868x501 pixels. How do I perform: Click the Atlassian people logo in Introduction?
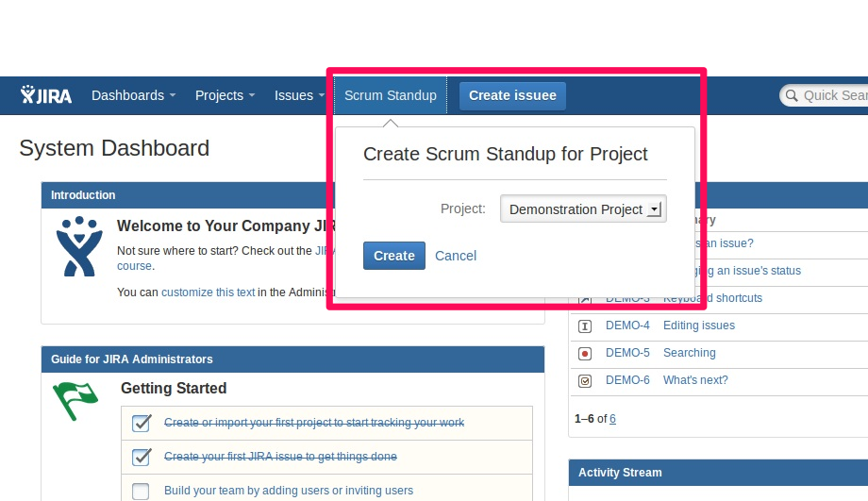point(79,246)
